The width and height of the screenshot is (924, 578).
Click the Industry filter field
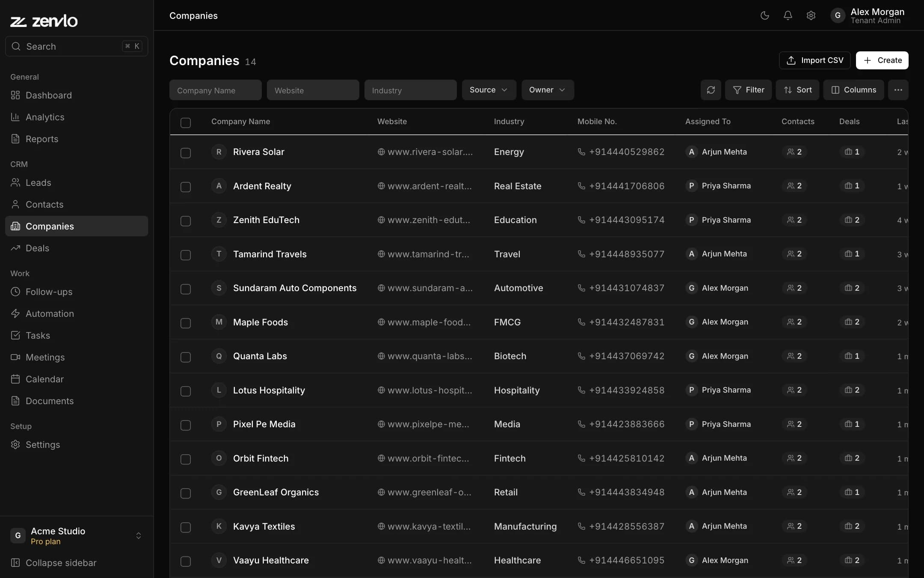click(410, 90)
